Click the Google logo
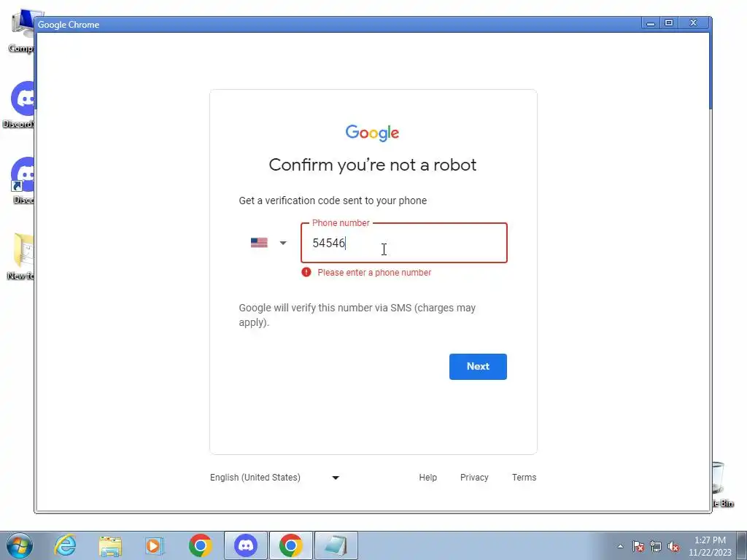Screen dimensions: 747x560 click(x=372, y=133)
